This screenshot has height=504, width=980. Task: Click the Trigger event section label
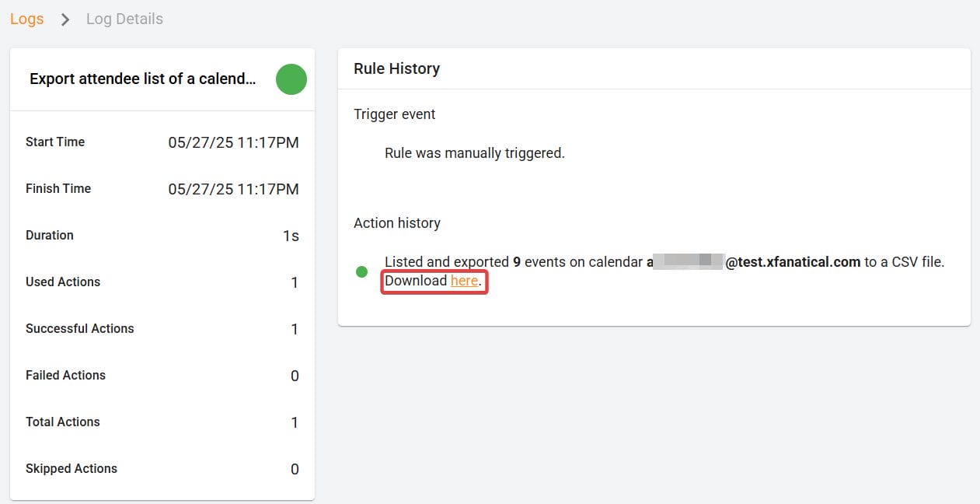[394, 114]
